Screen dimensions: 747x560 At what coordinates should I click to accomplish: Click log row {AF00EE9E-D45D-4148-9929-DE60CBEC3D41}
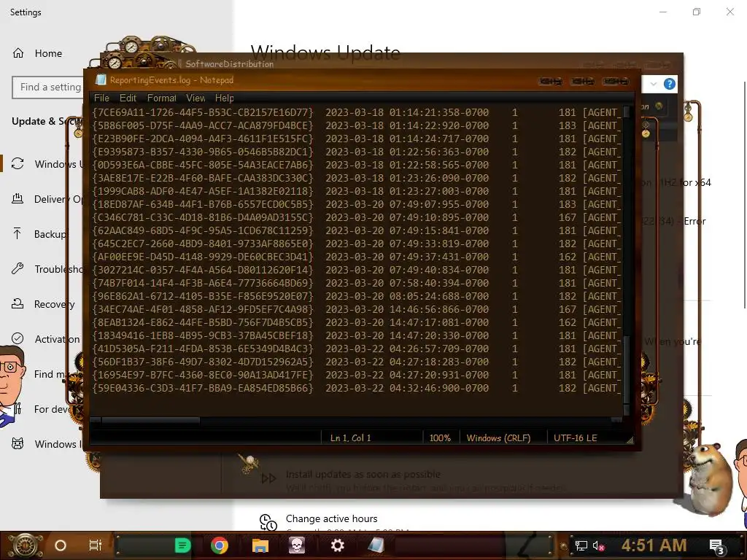coord(356,257)
